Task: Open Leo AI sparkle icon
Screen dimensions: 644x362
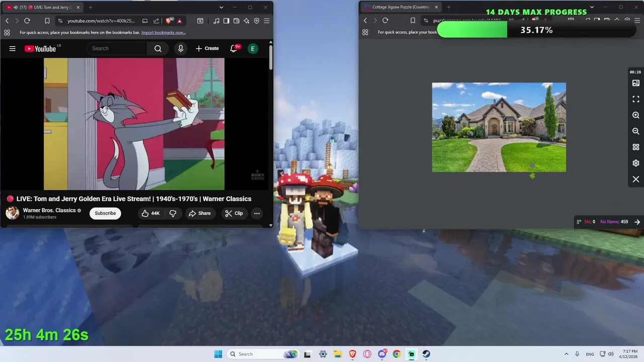Action: click(x=247, y=21)
